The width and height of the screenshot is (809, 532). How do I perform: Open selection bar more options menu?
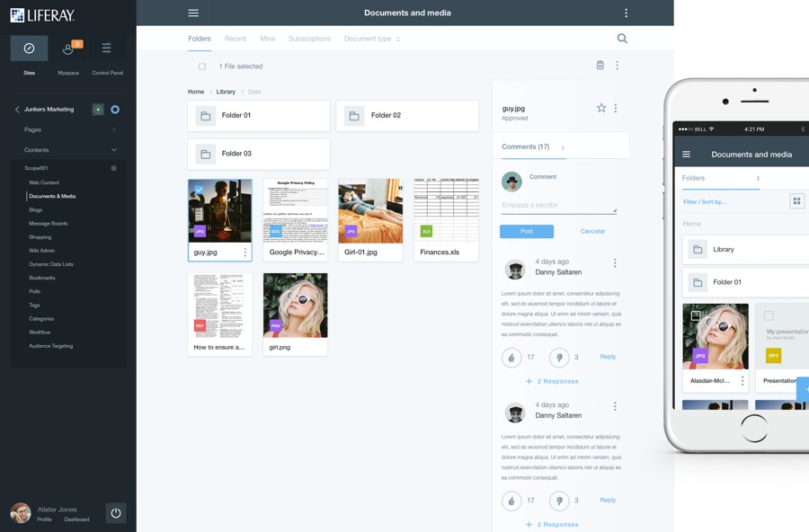pyautogui.click(x=617, y=65)
